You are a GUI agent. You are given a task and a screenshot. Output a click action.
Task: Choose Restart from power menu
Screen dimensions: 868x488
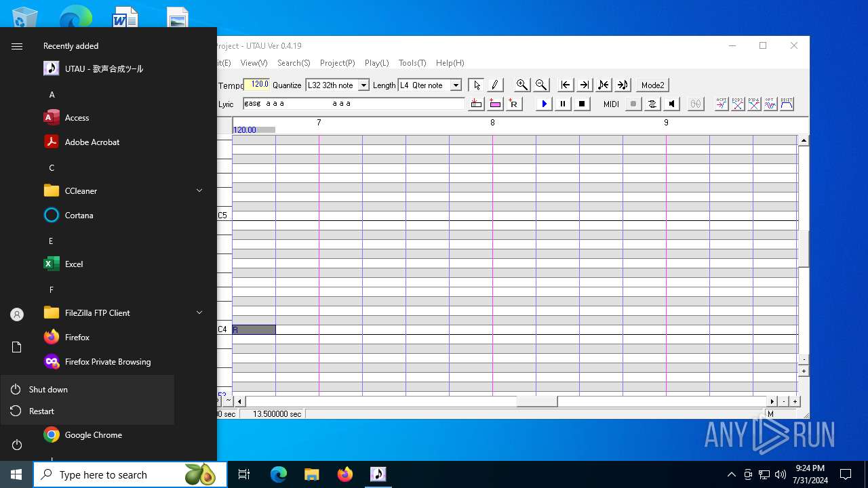point(87,411)
